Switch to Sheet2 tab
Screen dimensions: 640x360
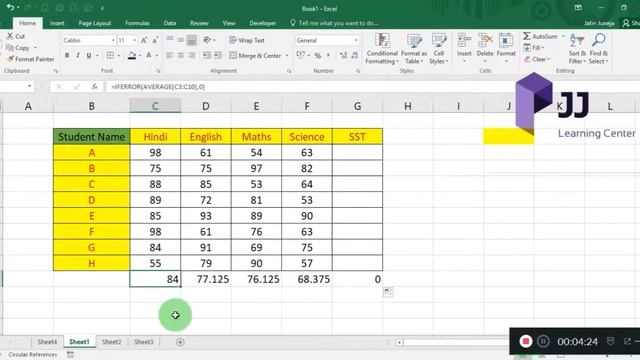click(111, 342)
